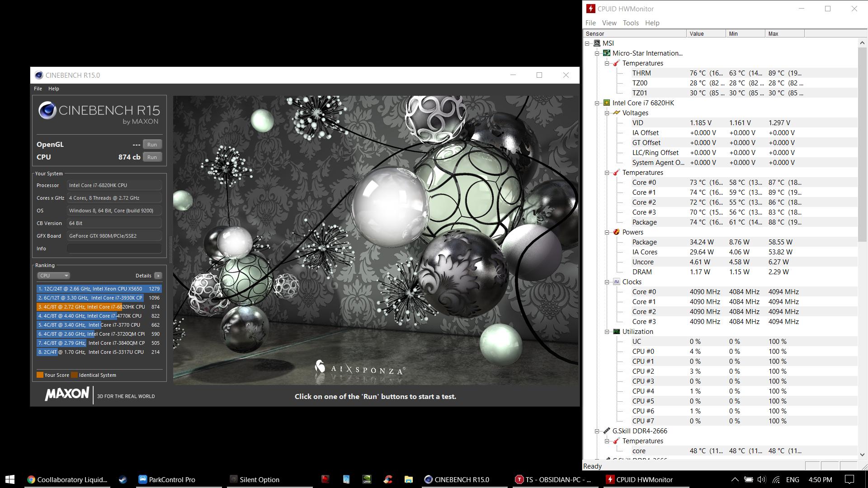This screenshot has height=488, width=868.
Task: Collapse the MSI root node in HWMonitor
Action: tap(587, 43)
